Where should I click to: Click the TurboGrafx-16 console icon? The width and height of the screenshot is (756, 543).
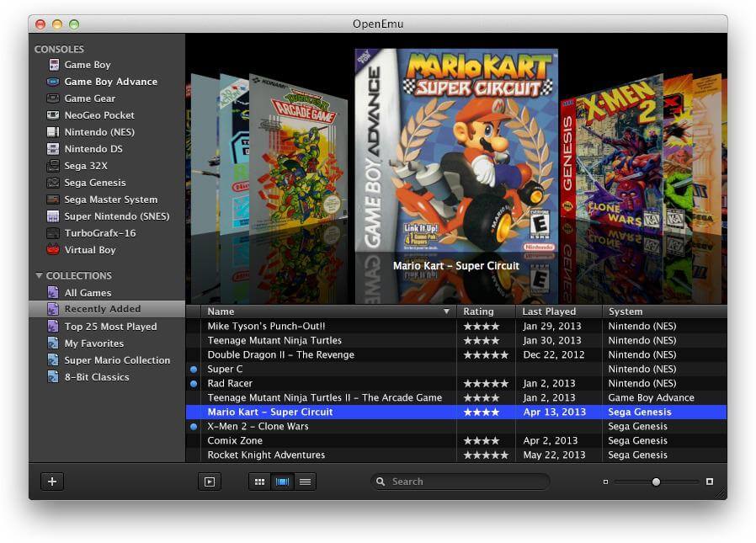tap(53, 233)
